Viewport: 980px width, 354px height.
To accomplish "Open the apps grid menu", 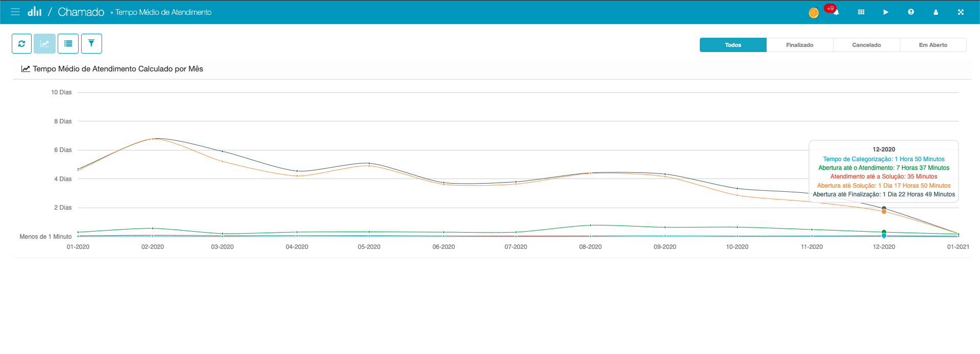I will point(861,12).
